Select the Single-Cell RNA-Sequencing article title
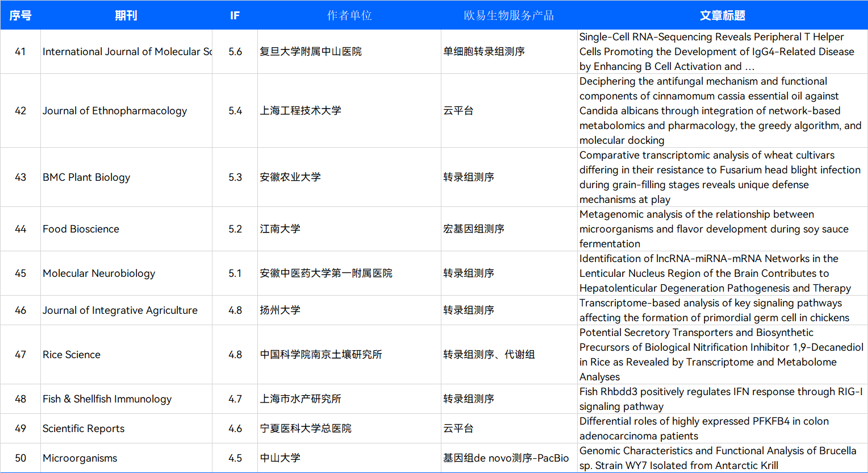 pos(723,52)
